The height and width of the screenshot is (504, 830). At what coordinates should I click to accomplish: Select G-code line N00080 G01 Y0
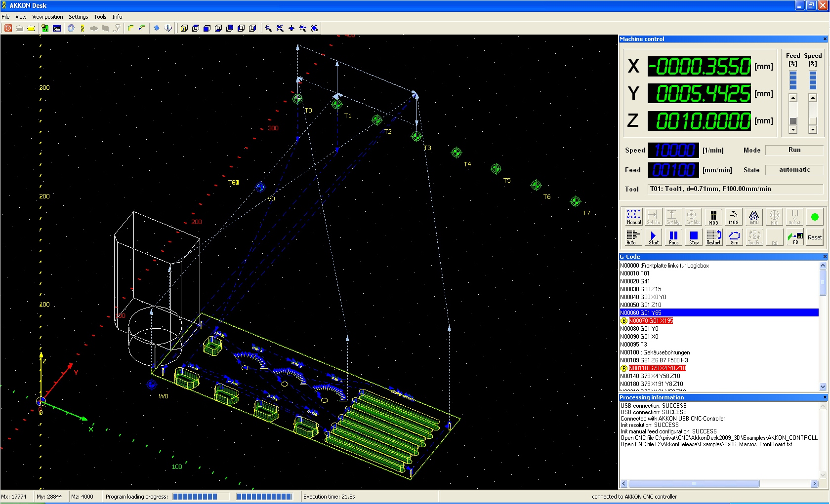(639, 329)
